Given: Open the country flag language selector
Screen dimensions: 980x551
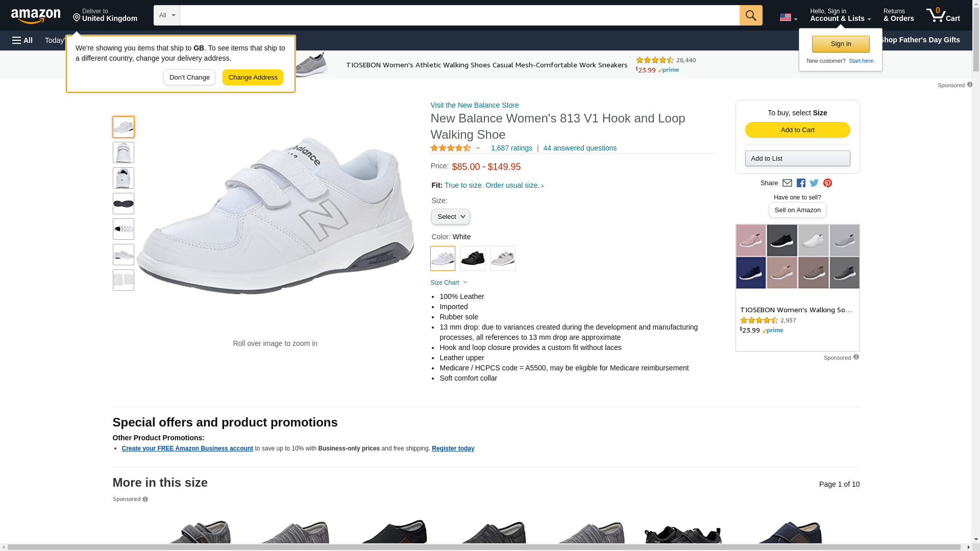Looking at the screenshot, I should (788, 17).
